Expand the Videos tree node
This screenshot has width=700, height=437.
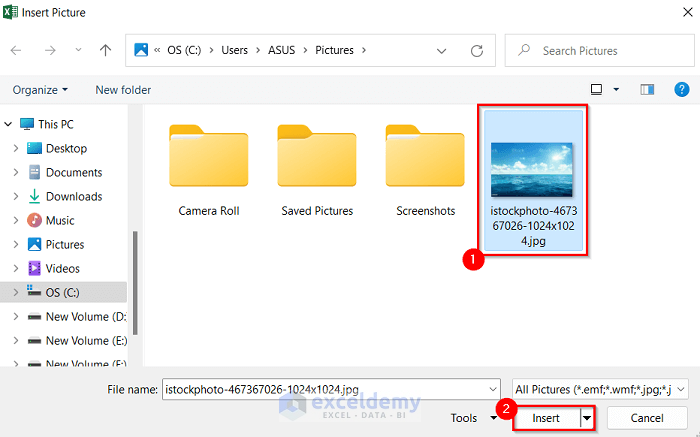16,269
